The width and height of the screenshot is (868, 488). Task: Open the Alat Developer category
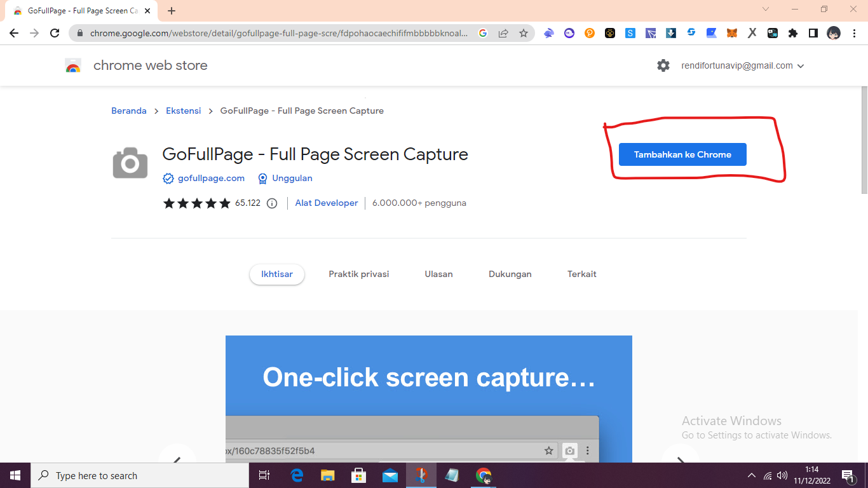pyautogui.click(x=327, y=203)
